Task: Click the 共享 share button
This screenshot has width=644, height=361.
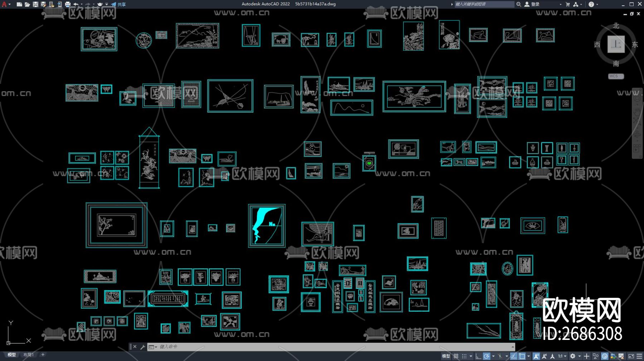Action: coord(118,4)
